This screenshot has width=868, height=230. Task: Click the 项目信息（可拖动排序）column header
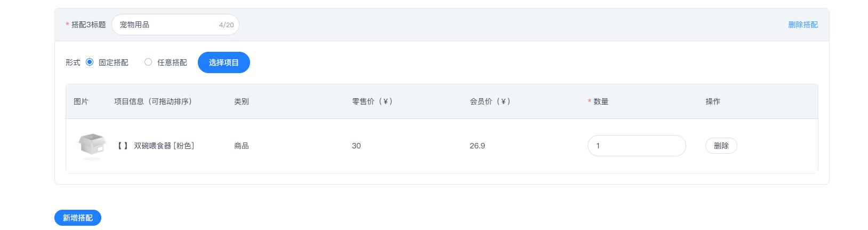(153, 101)
